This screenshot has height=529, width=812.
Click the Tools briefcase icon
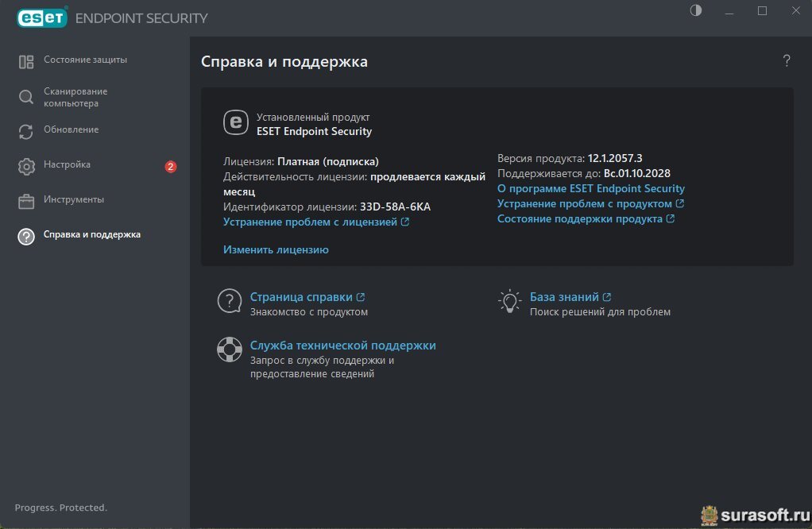pyautogui.click(x=26, y=201)
